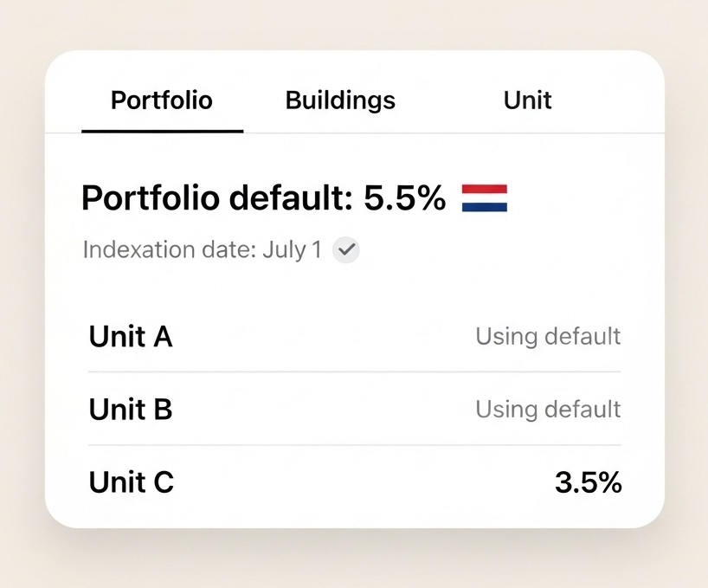The image size is (708, 588).
Task: Click the red stripe of the flag
Action: (x=485, y=189)
